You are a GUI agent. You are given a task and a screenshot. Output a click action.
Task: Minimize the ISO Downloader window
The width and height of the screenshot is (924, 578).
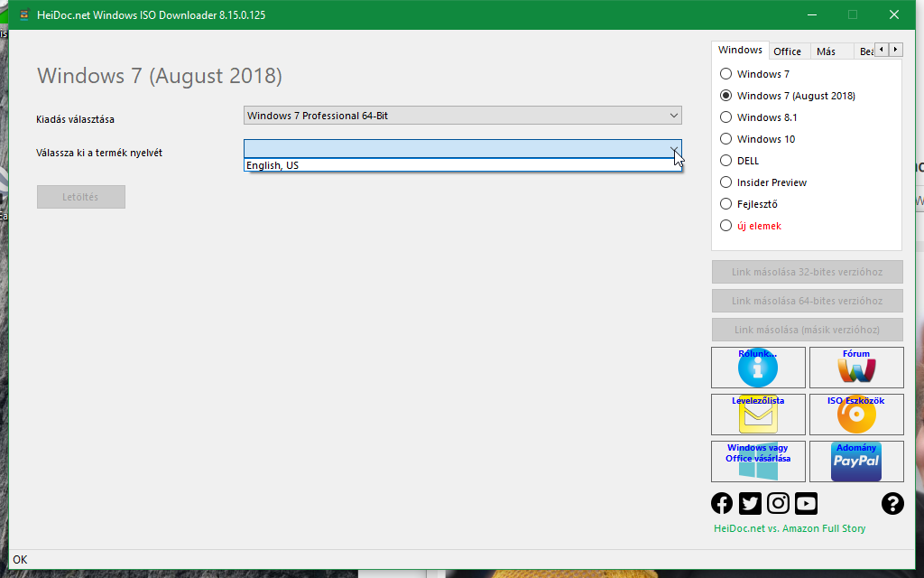coord(812,14)
